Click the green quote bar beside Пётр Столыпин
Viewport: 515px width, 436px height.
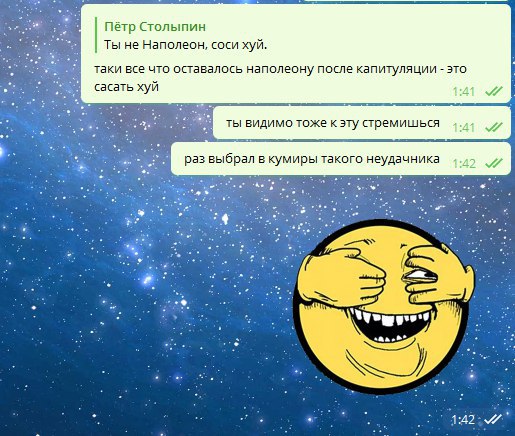[96, 35]
